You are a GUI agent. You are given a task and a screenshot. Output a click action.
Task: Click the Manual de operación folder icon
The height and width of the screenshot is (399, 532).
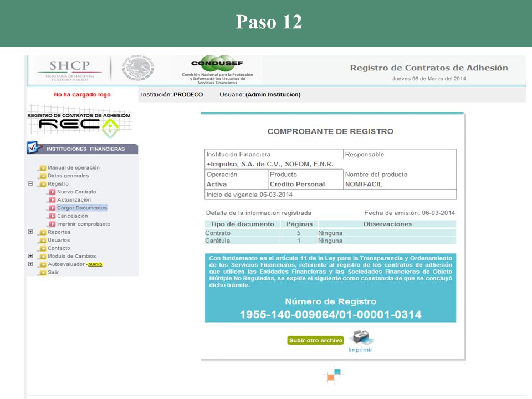pos(43,167)
